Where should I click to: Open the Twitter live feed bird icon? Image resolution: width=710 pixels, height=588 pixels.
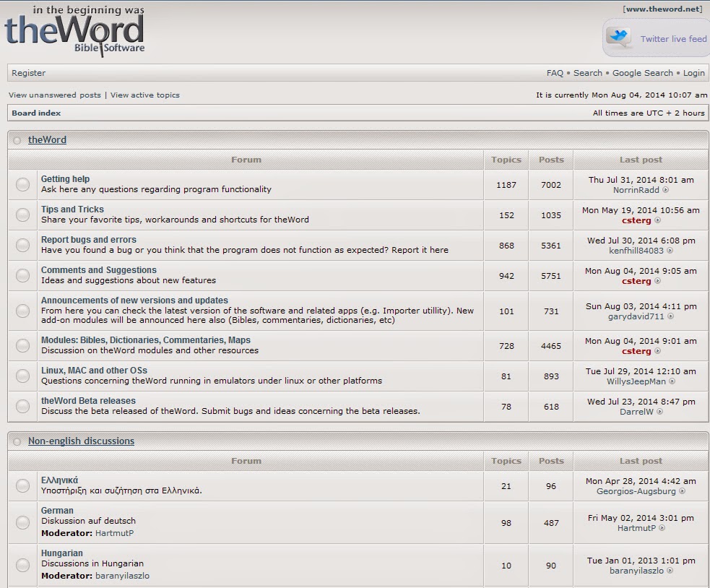618,38
